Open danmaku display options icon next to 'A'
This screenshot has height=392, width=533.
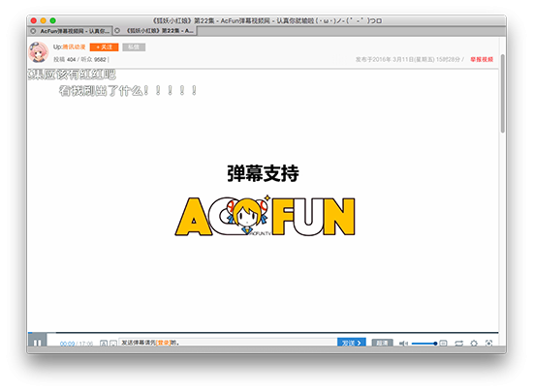click(113, 344)
